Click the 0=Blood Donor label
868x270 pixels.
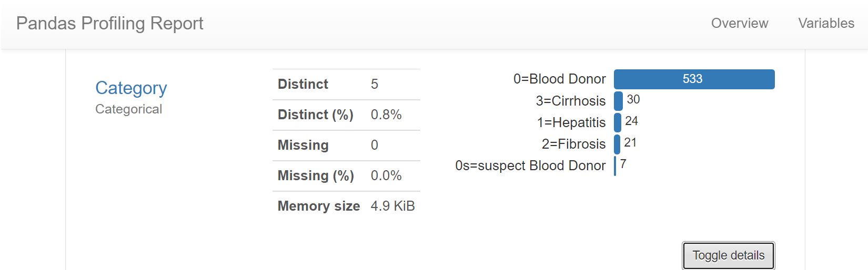559,79
